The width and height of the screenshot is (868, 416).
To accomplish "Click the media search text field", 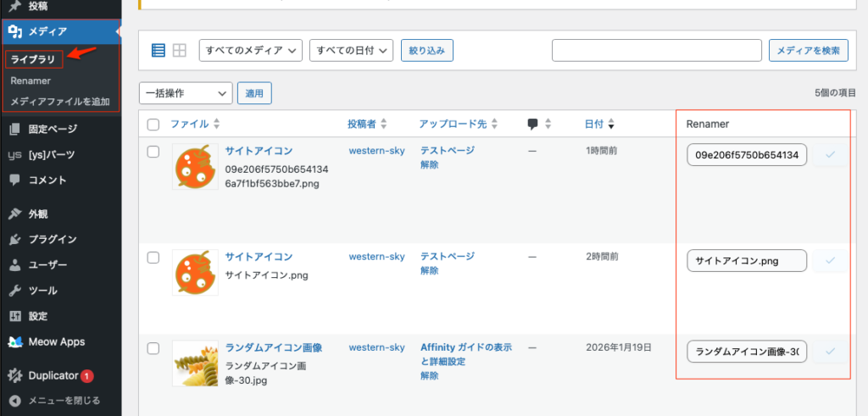I will click(656, 51).
